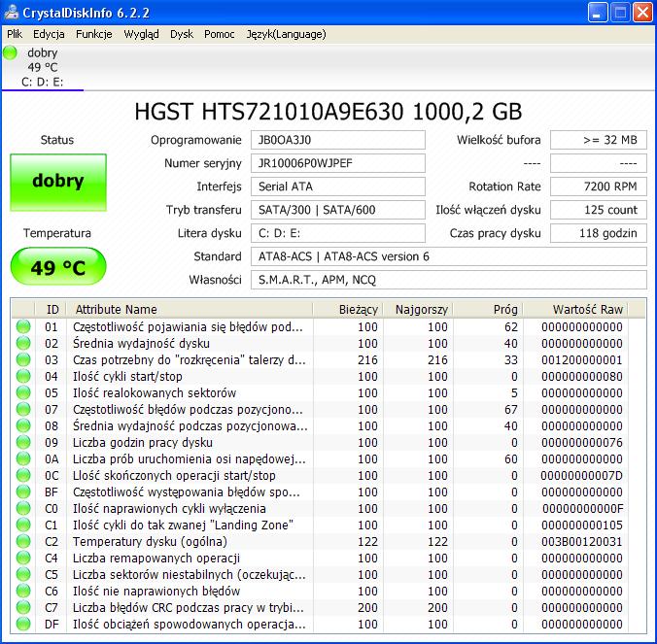The width and height of the screenshot is (657, 644).
Task: Click the status icon of attribute 08
Action: point(23,425)
